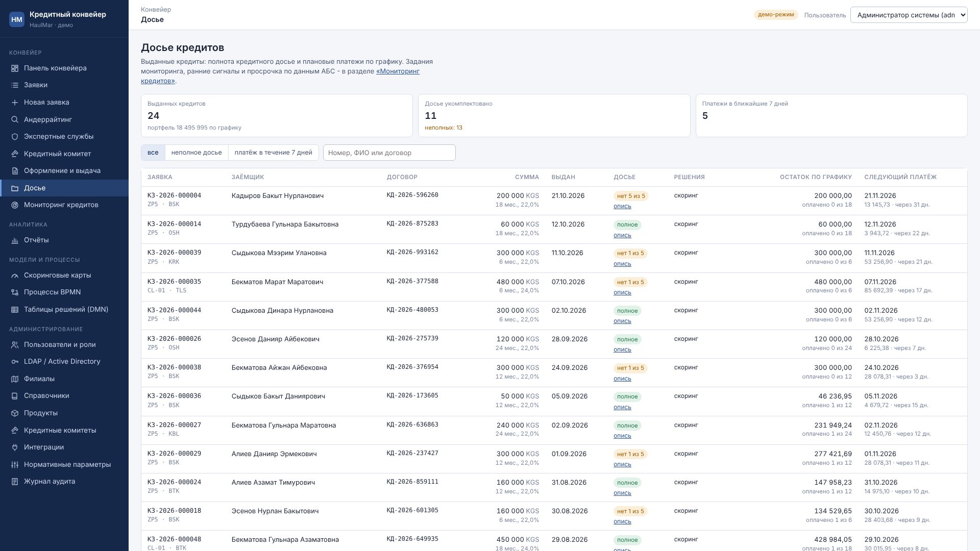Open Нормативные параметры sliders icon
The height and width of the screenshot is (551, 980).
pyautogui.click(x=15, y=465)
